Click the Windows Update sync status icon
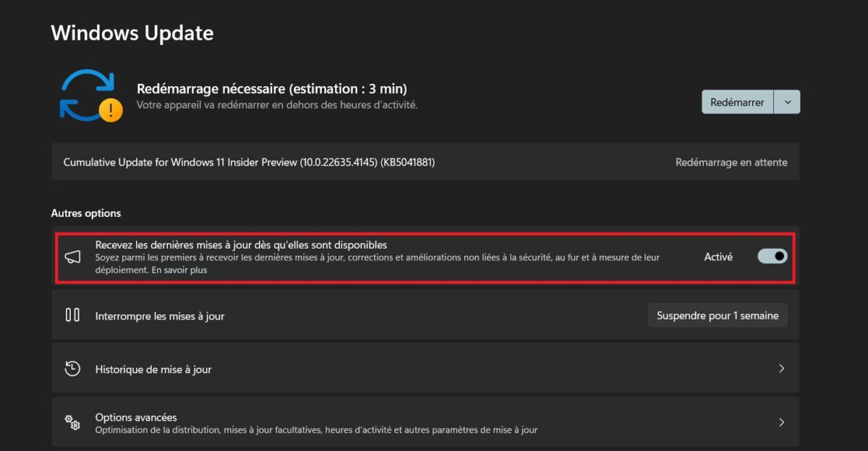 [x=90, y=95]
